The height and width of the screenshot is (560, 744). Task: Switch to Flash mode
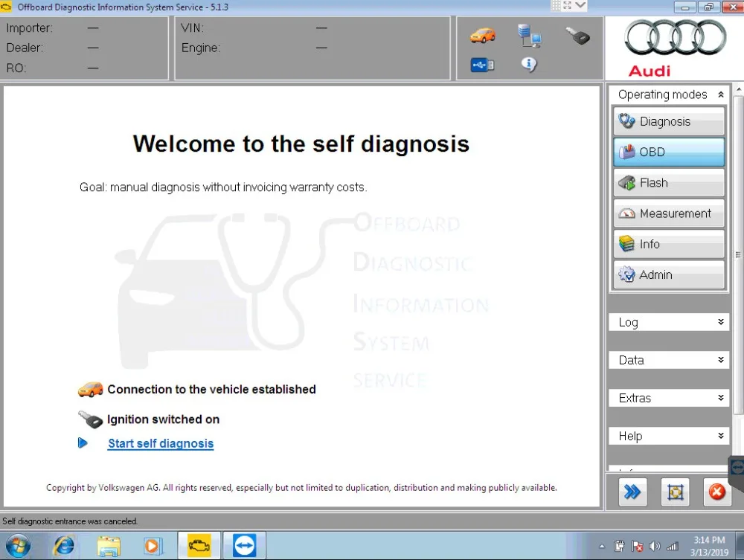(x=669, y=182)
